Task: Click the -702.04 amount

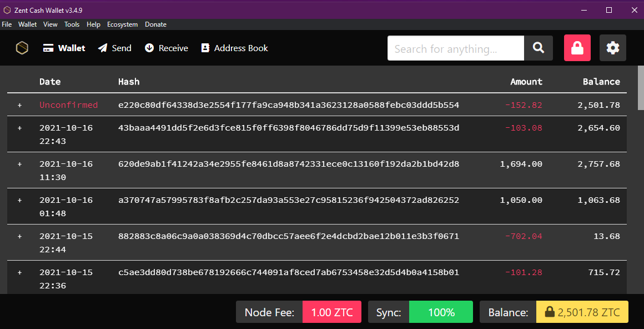Action: [524, 237]
